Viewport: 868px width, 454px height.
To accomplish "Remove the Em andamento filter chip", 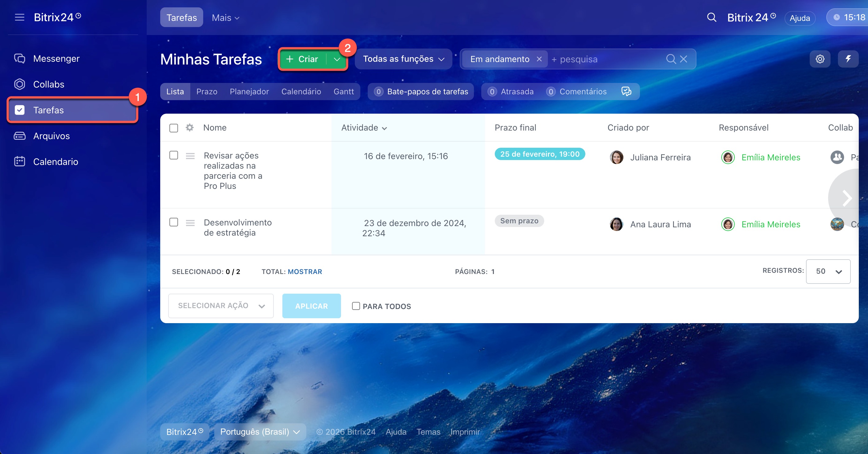I will click(539, 59).
